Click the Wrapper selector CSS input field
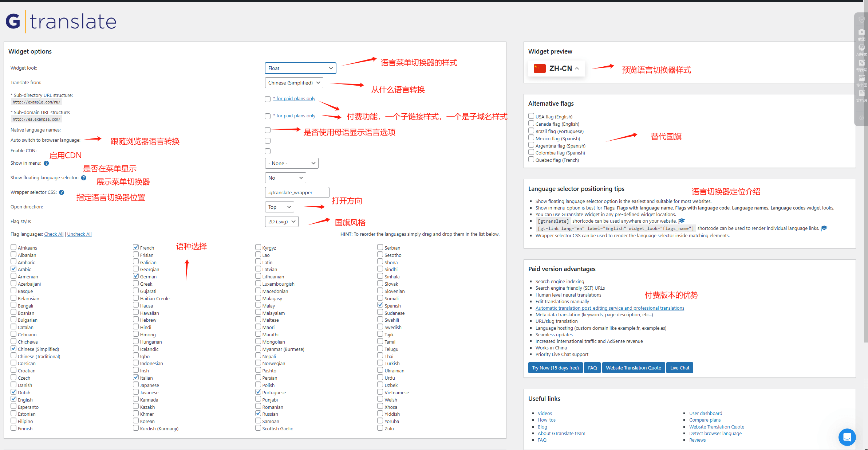 pyautogui.click(x=297, y=192)
